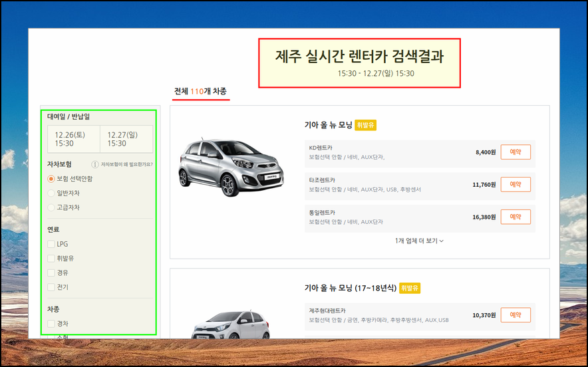Screen dimensions: 588x367
Task: Toggle the 전기 fuel checkbox
Action: coord(51,287)
